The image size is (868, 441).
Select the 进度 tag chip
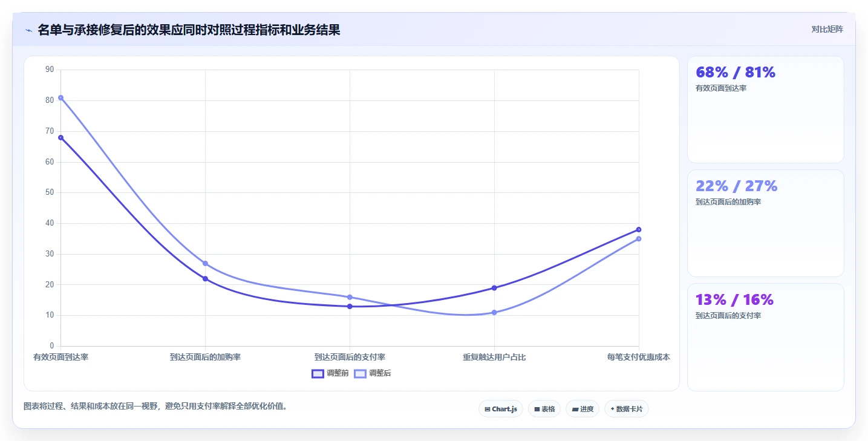click(582, 409)
